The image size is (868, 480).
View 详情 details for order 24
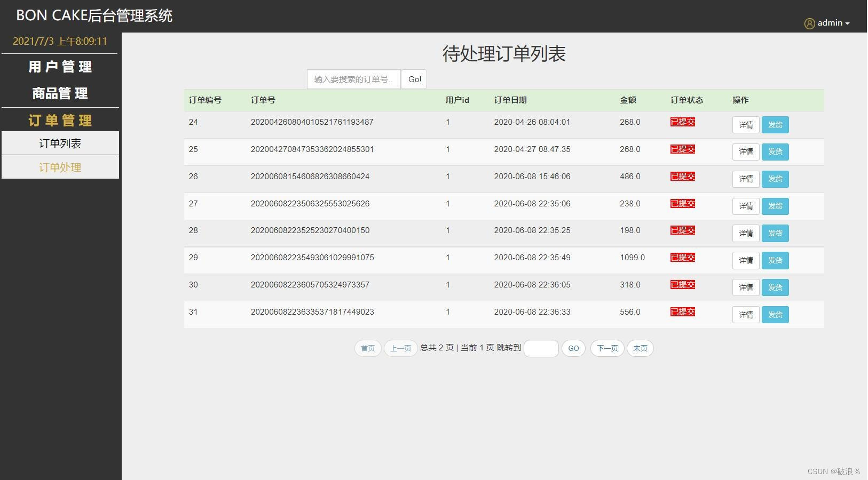[x=746, y=124]
